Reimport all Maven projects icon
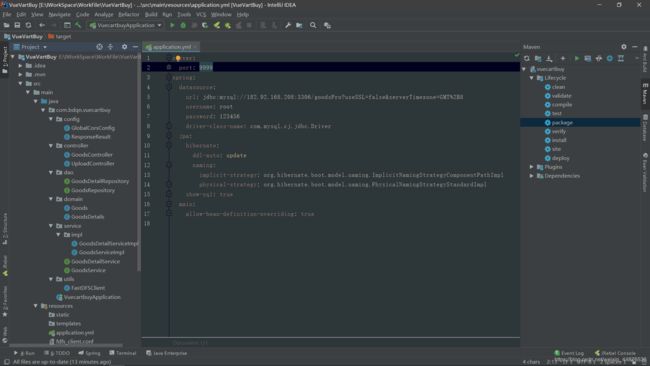 [527, 58]
